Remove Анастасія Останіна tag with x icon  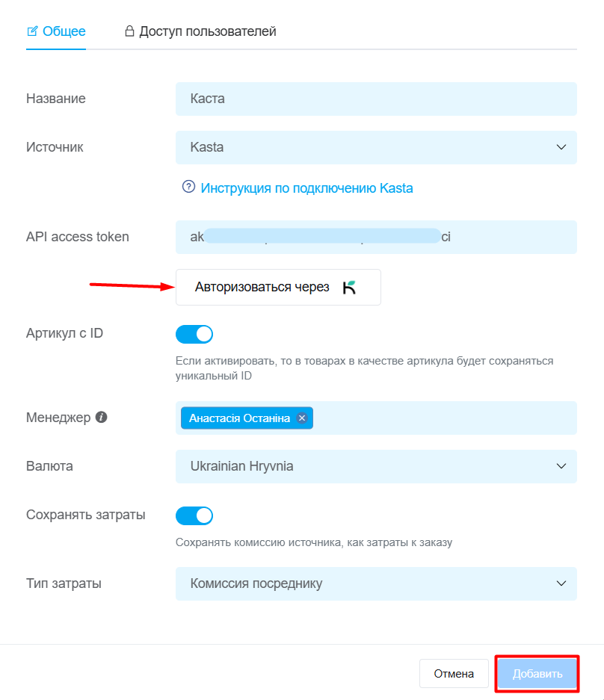302,418
